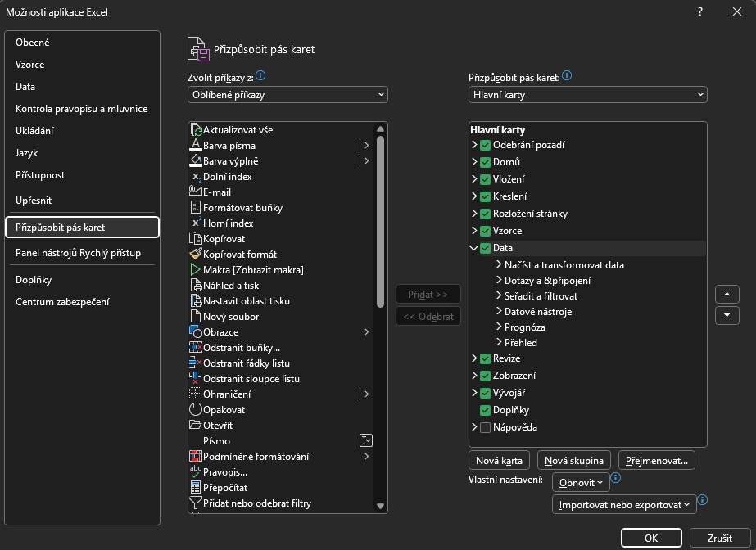This screenshot has width=756, height=550.
Task: Click the move down arrow button
Action: click(727, 315)
